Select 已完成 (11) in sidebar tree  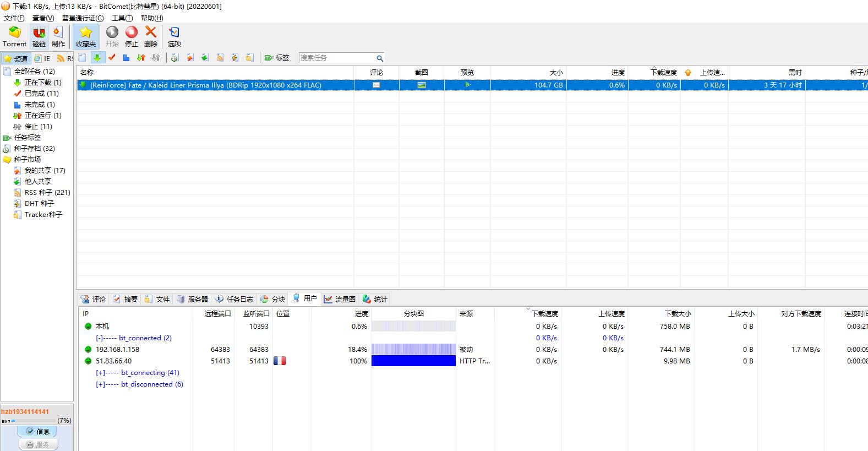pyautogui.click(x=41, y=94)
